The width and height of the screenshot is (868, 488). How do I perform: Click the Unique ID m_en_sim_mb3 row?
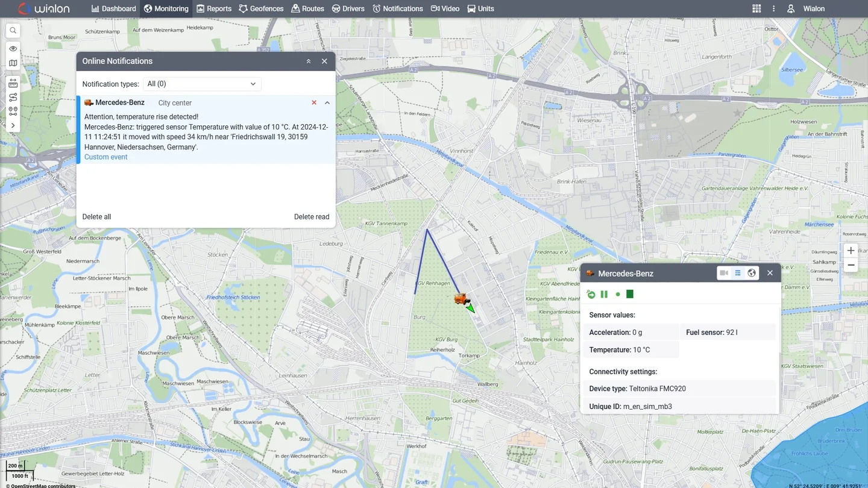tap(679, 407)
